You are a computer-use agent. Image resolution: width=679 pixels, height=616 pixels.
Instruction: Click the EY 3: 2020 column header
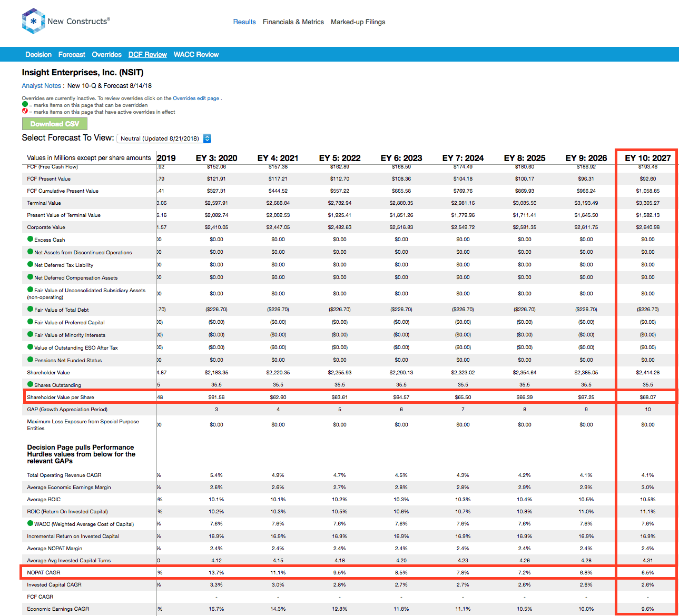pos(217,158)
